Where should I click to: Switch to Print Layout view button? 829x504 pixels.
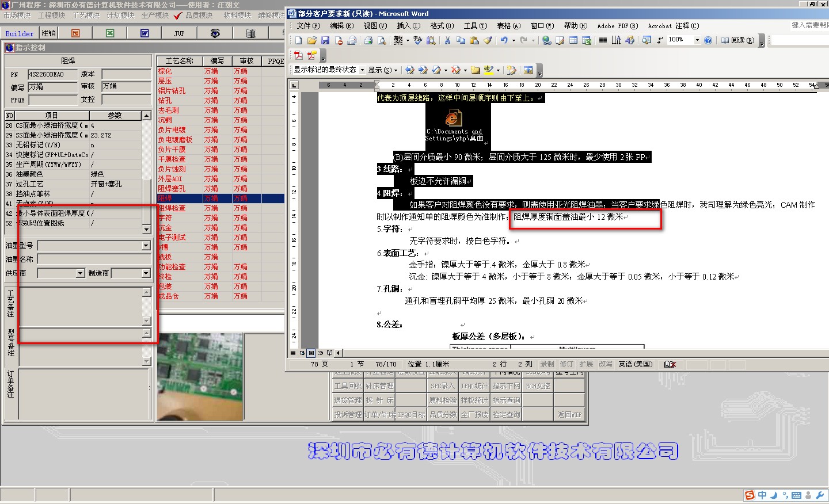[311, 353]
